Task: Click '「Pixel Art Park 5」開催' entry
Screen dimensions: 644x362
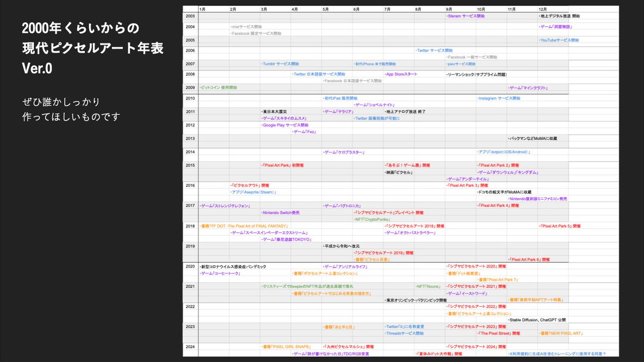Action: (x=560, y=226)
